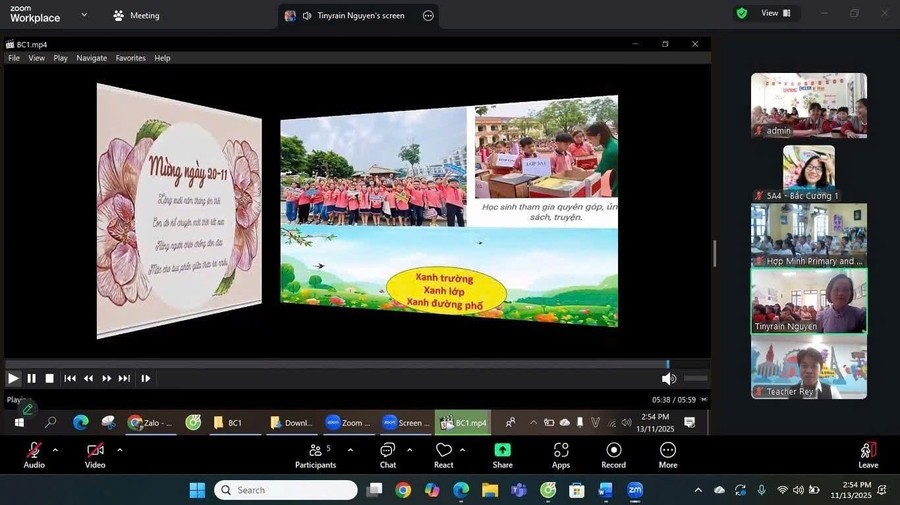Expand video options arrow next to Video
The image size is (900, 505).
click(x=119, y=449)
